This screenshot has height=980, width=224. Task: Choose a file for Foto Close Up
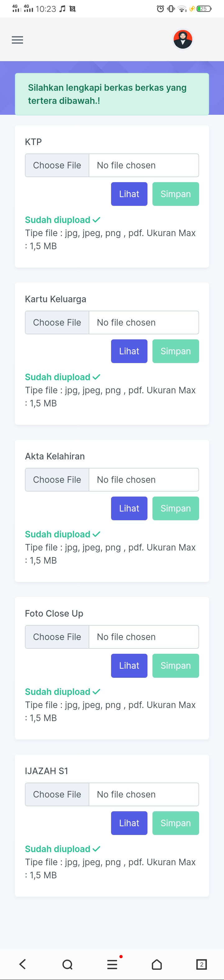tap(57, 637)
